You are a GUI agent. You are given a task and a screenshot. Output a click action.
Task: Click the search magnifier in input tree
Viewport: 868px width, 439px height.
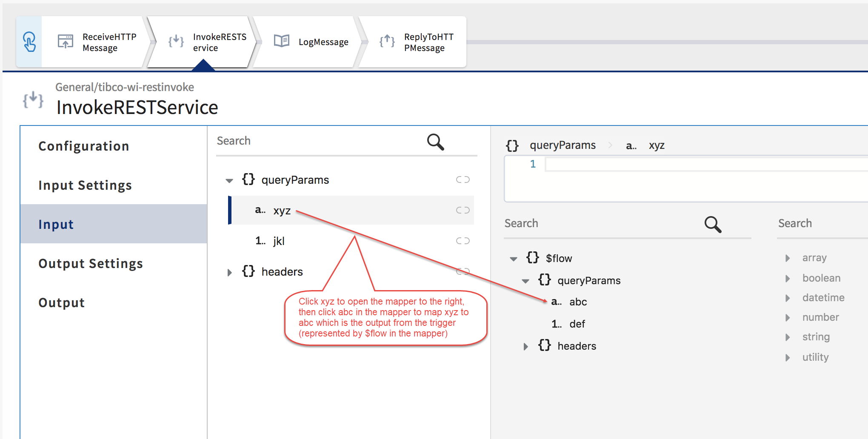click(x=435, y=142)
